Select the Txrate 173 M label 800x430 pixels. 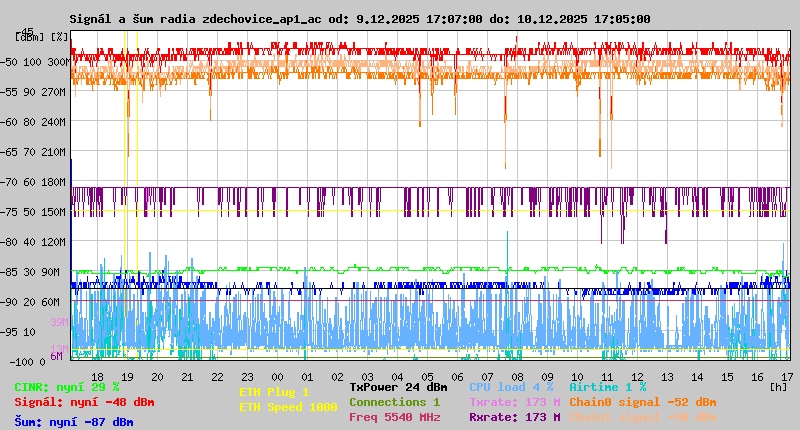[514, 402]
